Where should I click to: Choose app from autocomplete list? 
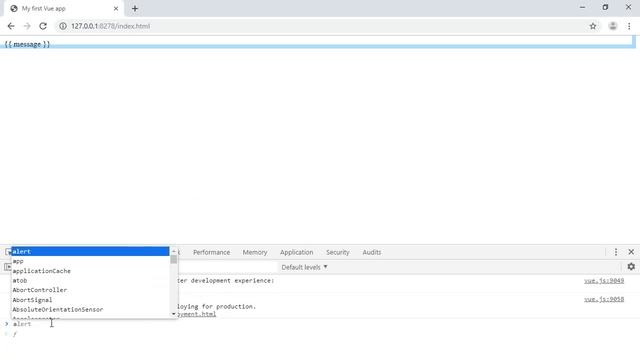[90, 261]
